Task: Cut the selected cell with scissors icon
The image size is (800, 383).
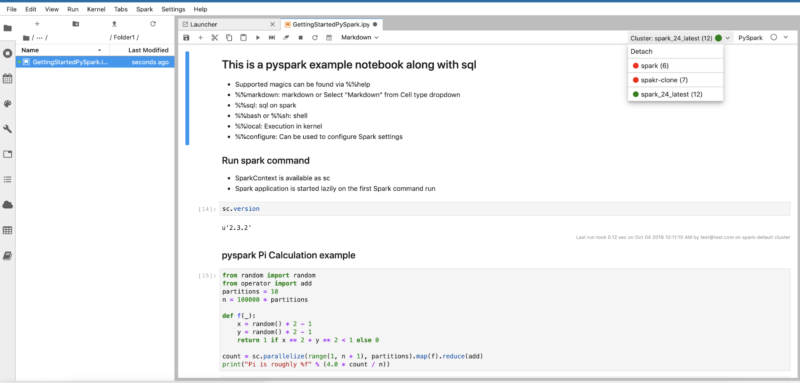Action: [x=215, y=38]
